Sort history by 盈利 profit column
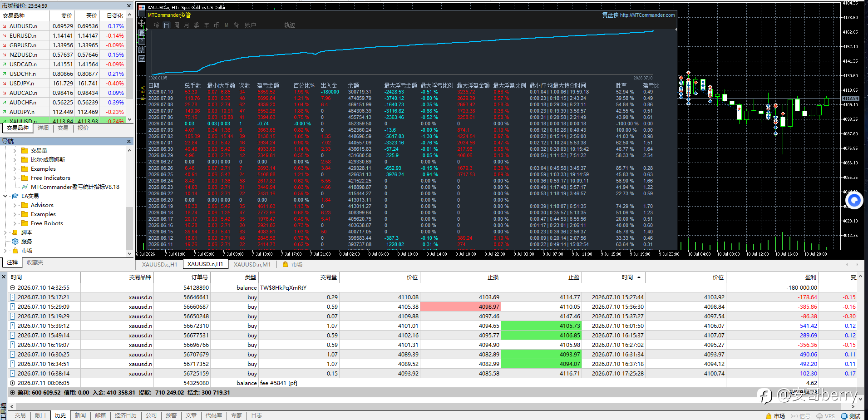The image size is (868, 420). click(x=810, y=277)
